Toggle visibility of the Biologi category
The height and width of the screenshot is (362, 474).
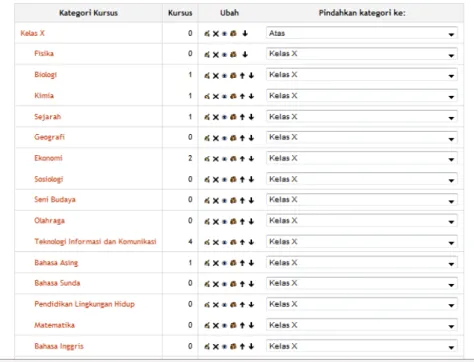click(224, 76)
